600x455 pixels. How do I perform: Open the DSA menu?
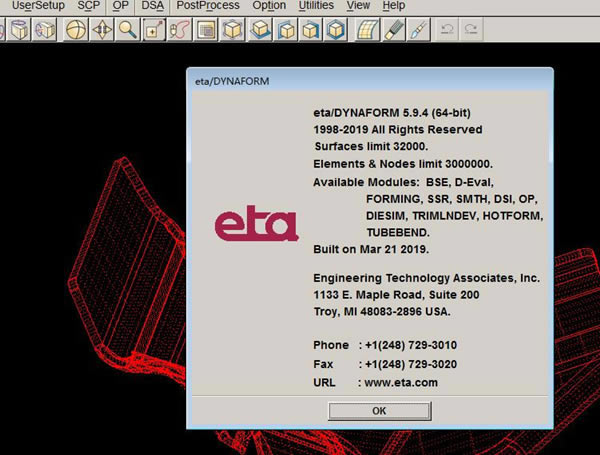click(x=152, y=6)
